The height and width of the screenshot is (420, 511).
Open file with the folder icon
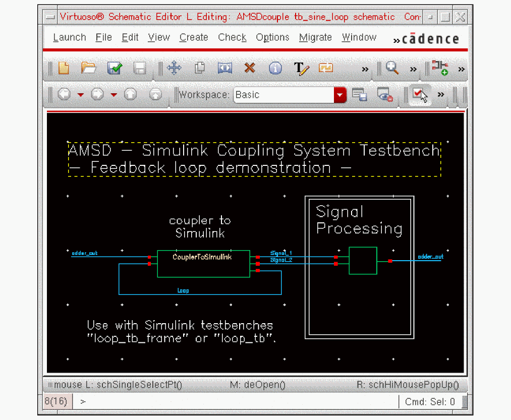(88, 68)
